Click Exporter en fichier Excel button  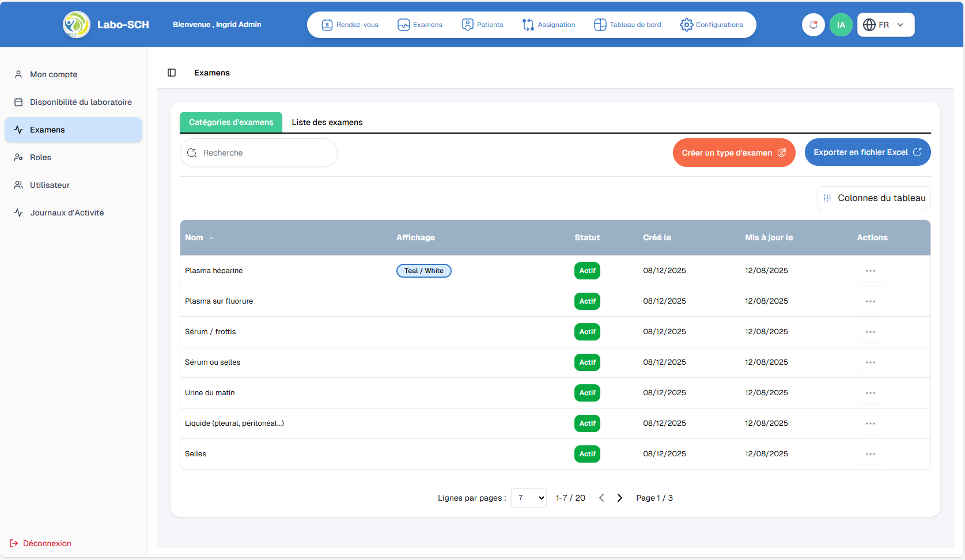click(x=867, y=152)
